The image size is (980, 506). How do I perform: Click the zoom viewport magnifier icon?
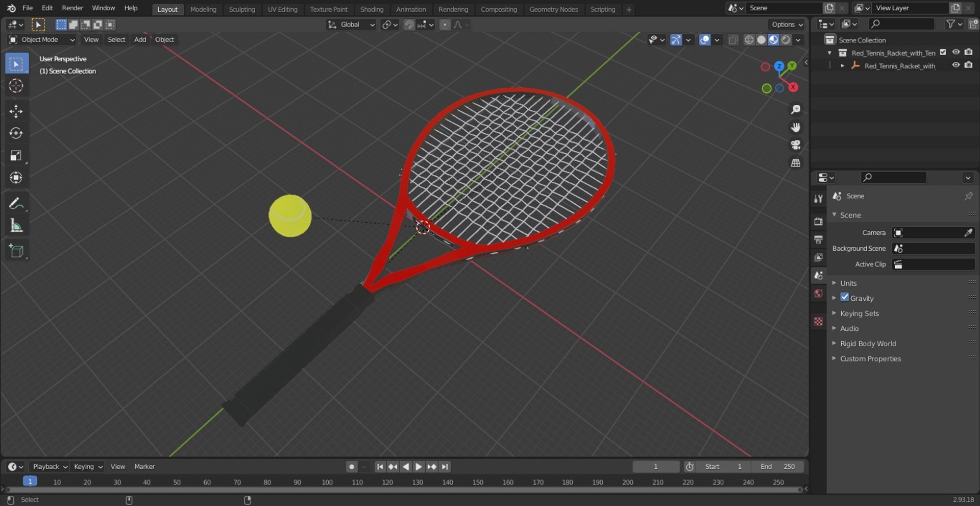pos(795,110)
